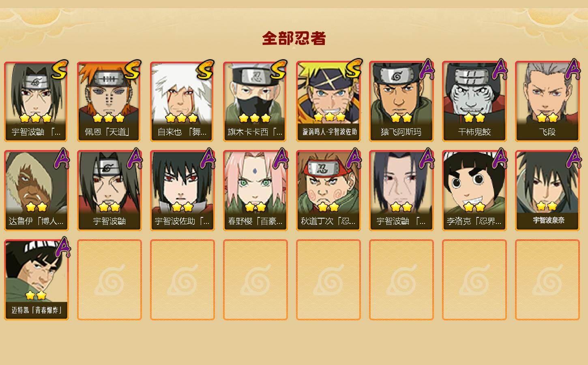Open the 宇智波泉奈 ninja card

coord(547,191)
